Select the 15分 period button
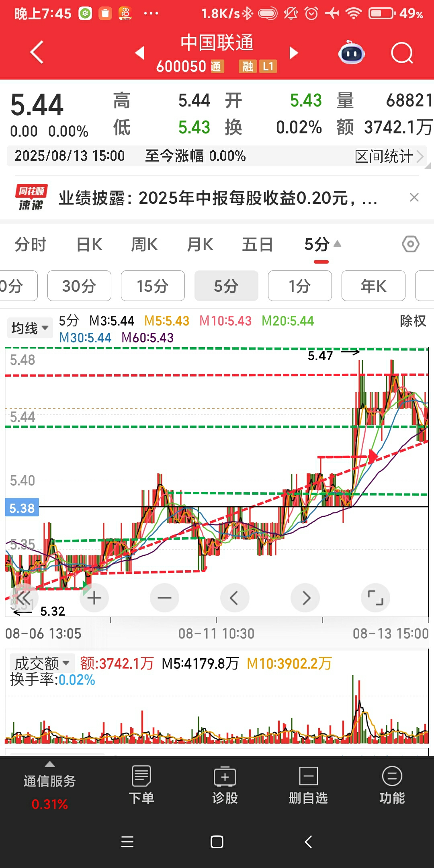Viewport: 434px width, 868px height. [153, 286]
